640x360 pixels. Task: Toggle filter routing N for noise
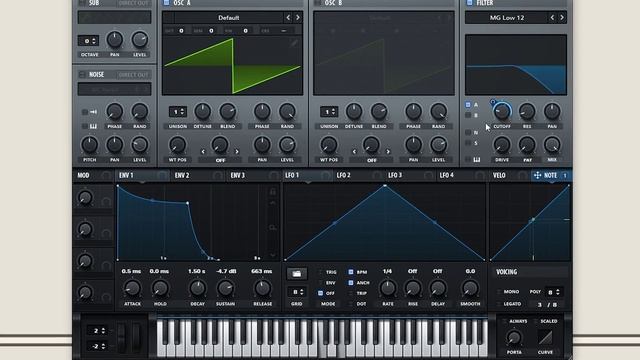coord(468,132)
